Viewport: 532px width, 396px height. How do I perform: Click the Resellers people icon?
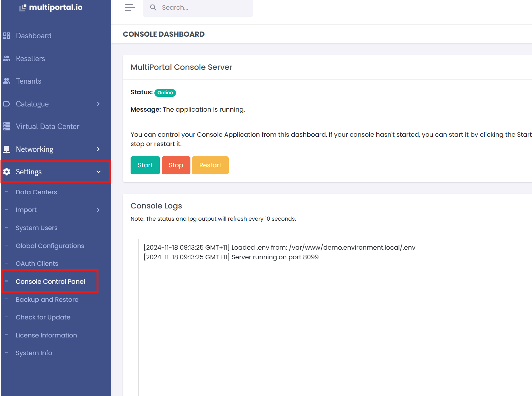click(7, 59)
